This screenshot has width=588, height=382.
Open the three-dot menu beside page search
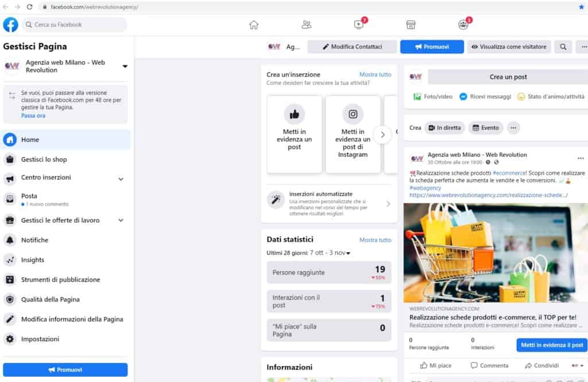583,47
